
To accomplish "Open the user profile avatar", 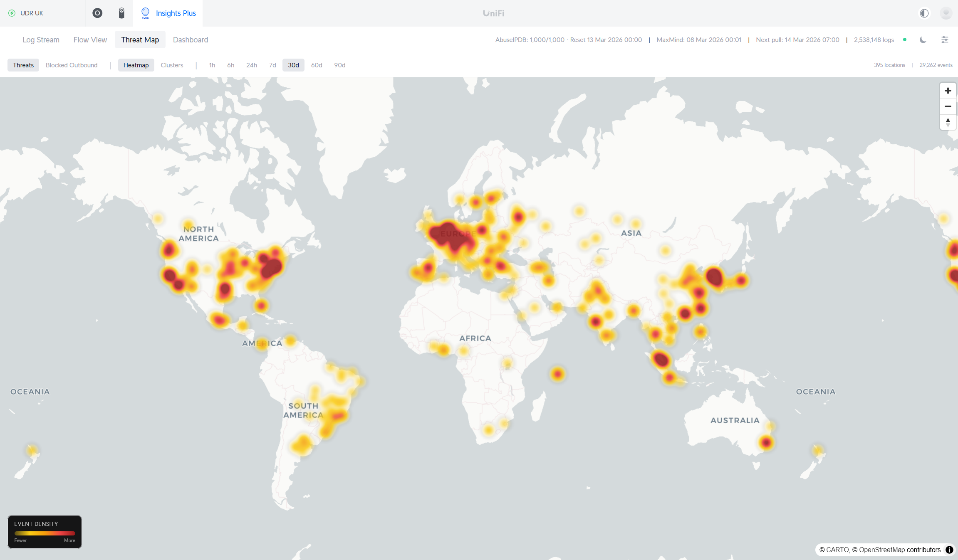I will tap(946, 13).
